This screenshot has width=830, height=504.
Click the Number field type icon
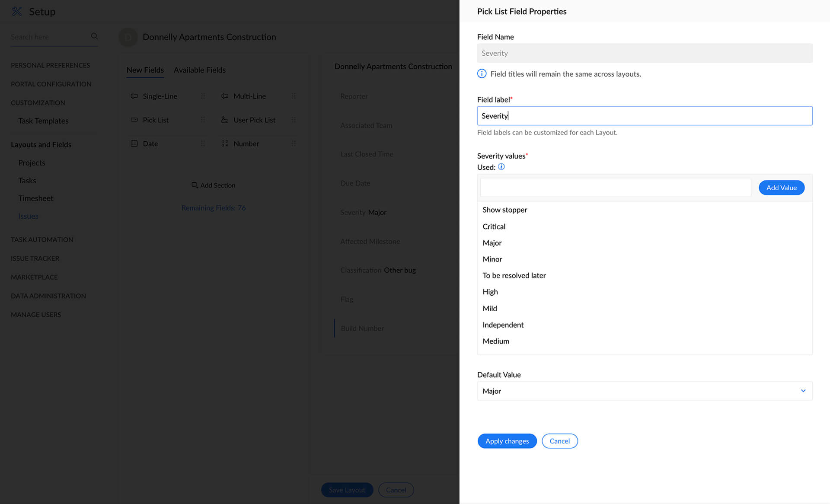click(225, 144)
